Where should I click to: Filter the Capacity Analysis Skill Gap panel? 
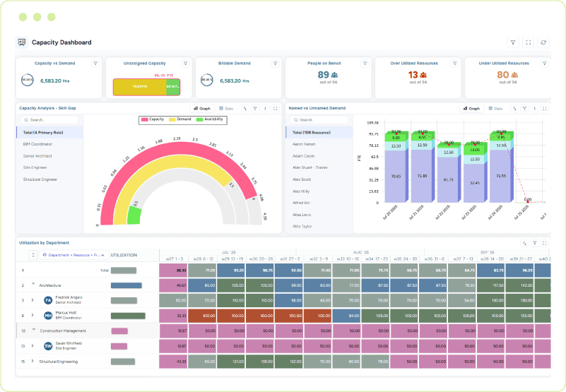pos(255,108)
